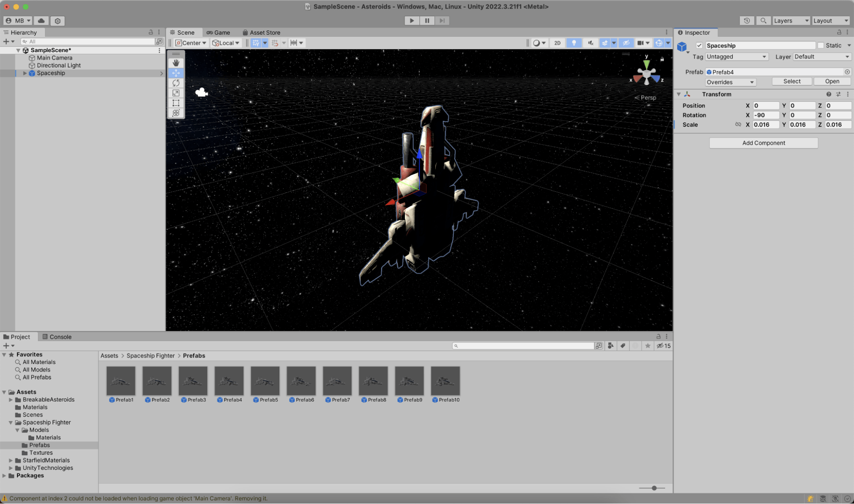Enable the Static checkbox in the Inspector
The height and width of the screenshot is (504, 854).
[821, 45]
